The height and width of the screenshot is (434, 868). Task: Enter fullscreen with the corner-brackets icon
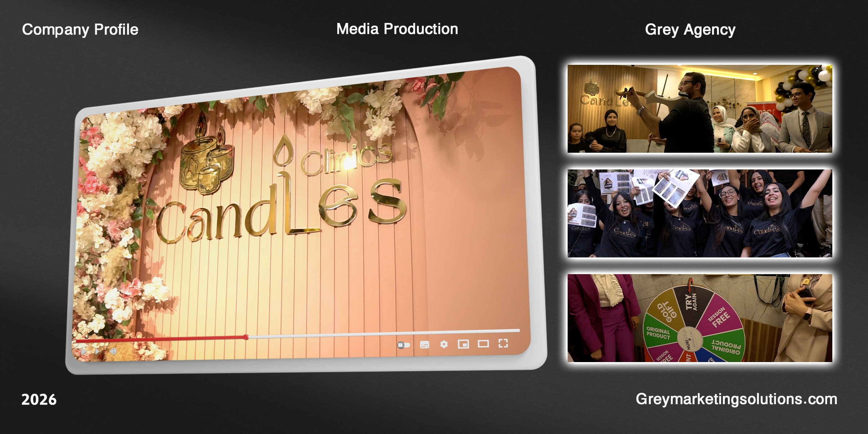pyautogui.click(x=503, y=343)
